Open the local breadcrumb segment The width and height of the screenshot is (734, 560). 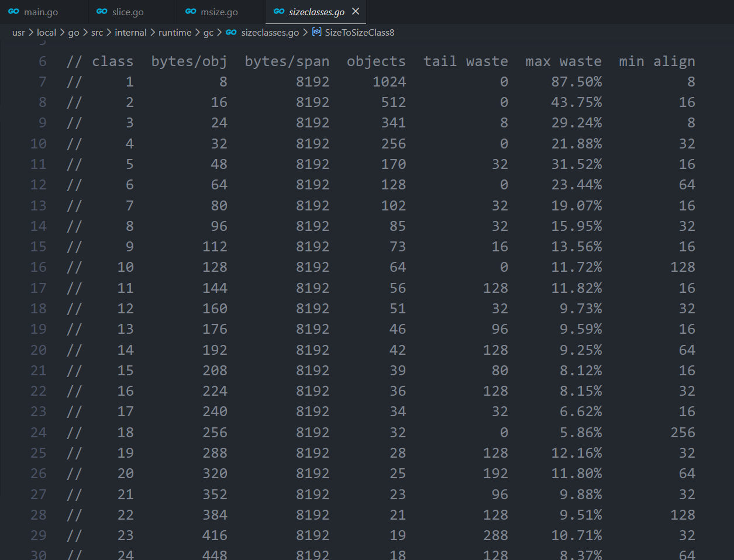(x=47, y=33)
